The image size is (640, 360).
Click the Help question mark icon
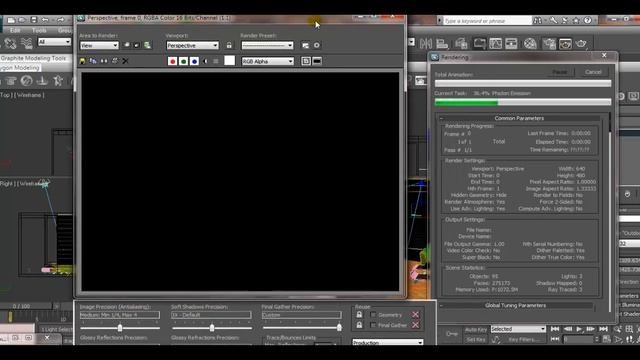pyautogui.click(x=587, y=20)
